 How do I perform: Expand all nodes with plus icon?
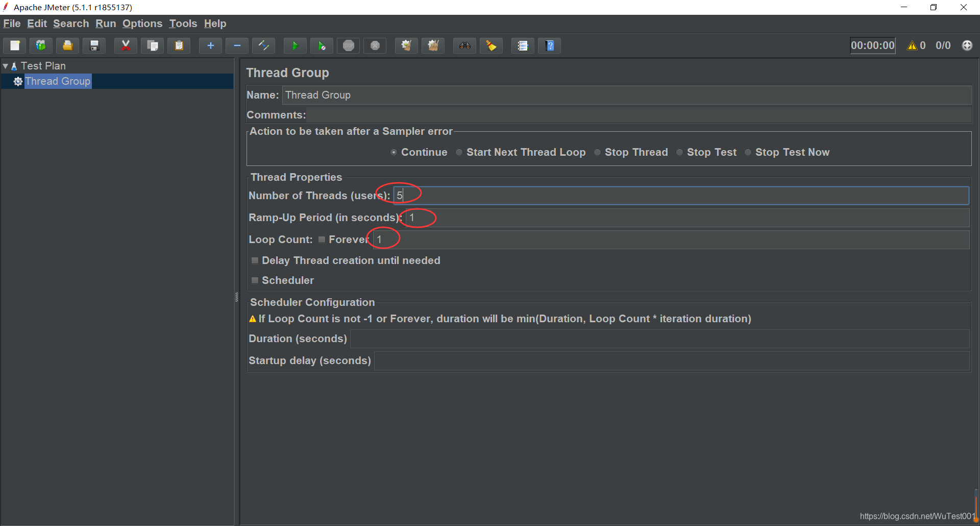210,45
